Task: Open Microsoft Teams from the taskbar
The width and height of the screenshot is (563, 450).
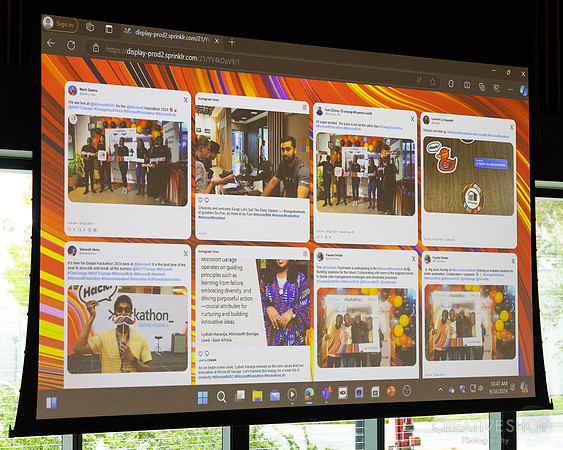Action: coord(327,393)
